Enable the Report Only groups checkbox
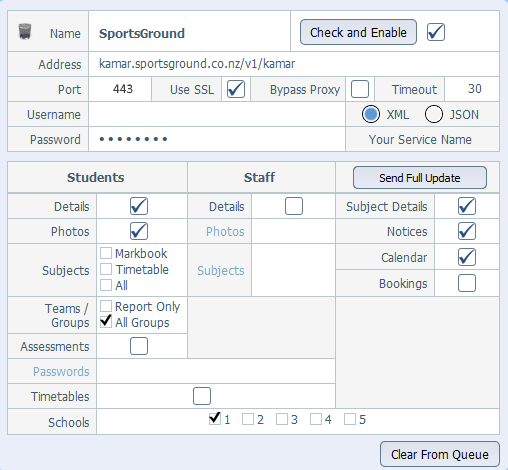 [106, 306]
